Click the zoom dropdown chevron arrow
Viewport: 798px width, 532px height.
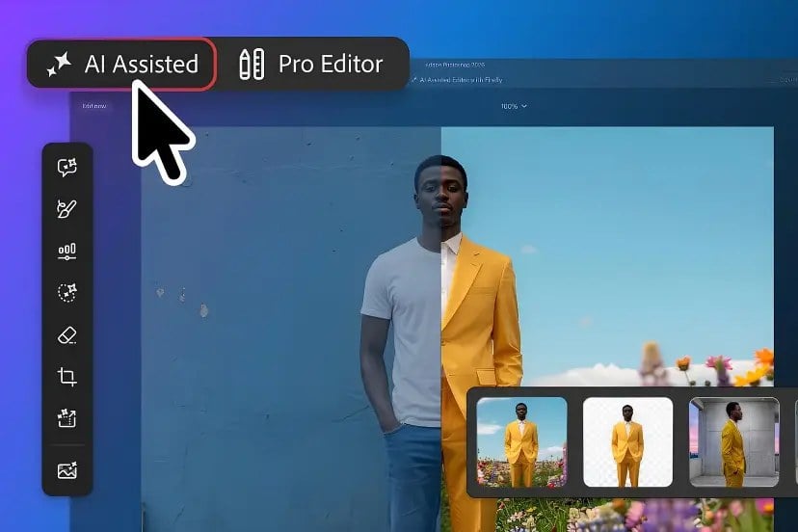(524, 106)
